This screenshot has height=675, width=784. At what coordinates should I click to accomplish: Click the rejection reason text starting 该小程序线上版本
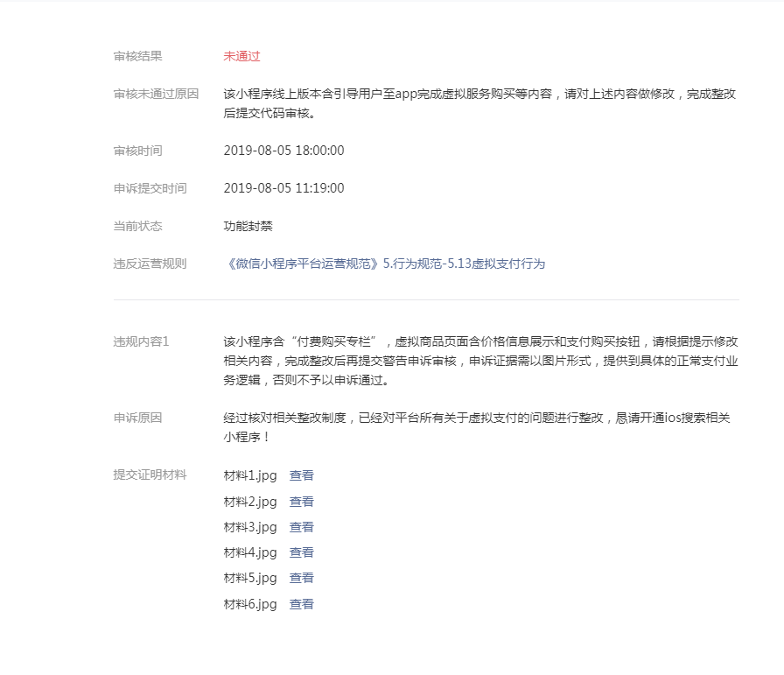coord(480,103)
